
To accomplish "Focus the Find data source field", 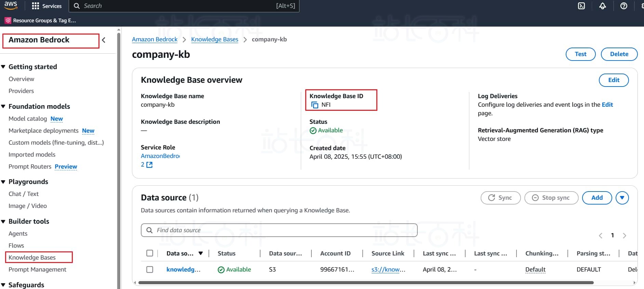I will point(279,230).
